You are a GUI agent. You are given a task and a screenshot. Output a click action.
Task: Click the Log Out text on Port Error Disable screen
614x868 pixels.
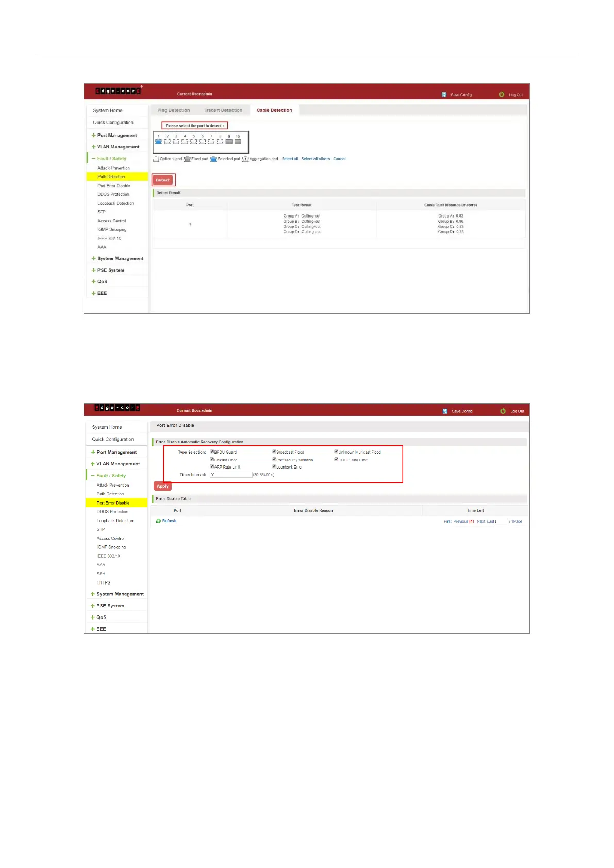pos(517,411)
